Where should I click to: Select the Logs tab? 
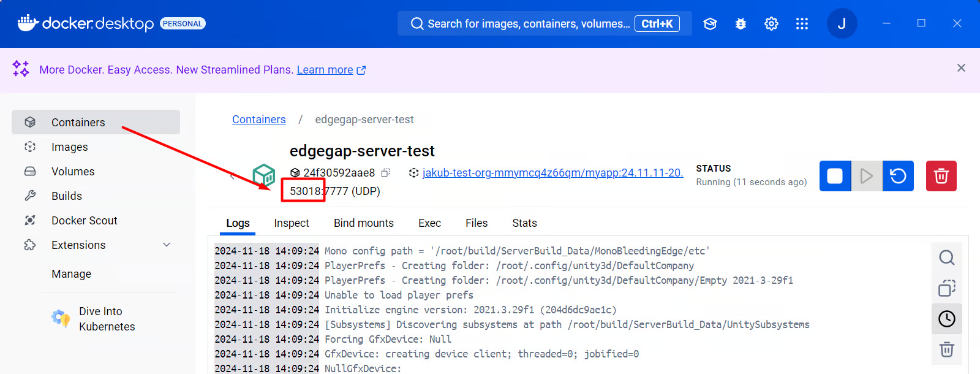pyautogui.click(x=238, y=223)
